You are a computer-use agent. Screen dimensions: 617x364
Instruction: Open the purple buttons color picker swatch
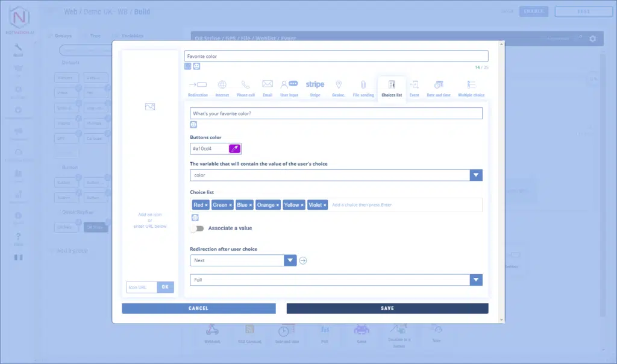point(234,149)
